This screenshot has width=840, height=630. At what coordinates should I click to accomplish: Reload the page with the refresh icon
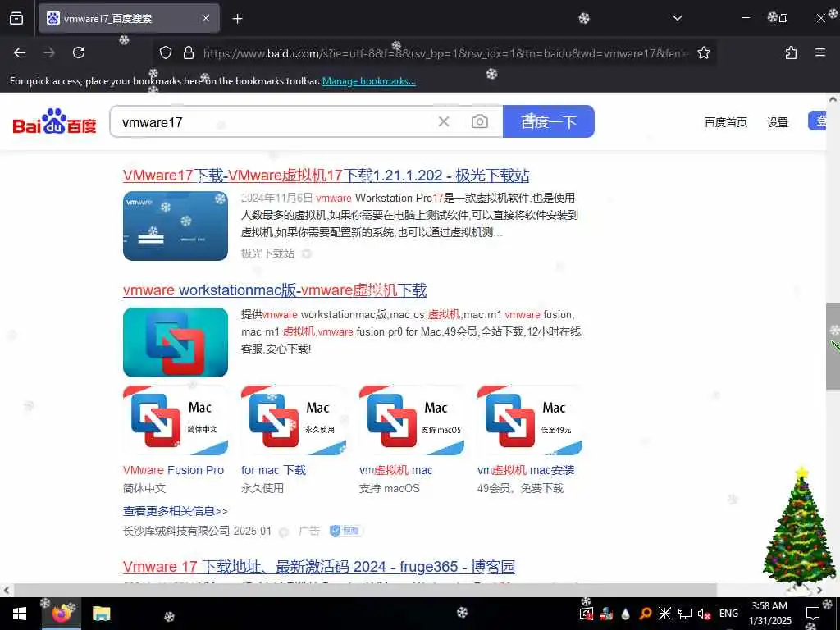[x=79, y=52]
